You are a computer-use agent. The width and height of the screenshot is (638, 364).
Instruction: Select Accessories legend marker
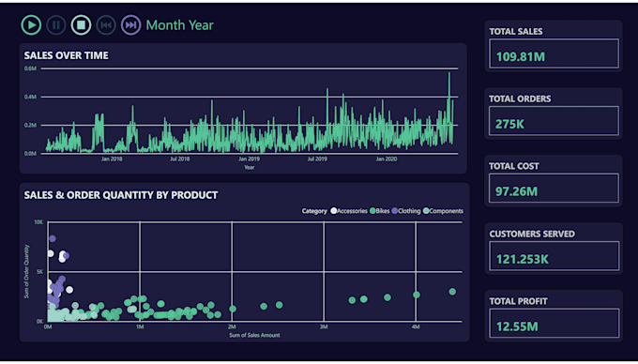pos(334,211)
